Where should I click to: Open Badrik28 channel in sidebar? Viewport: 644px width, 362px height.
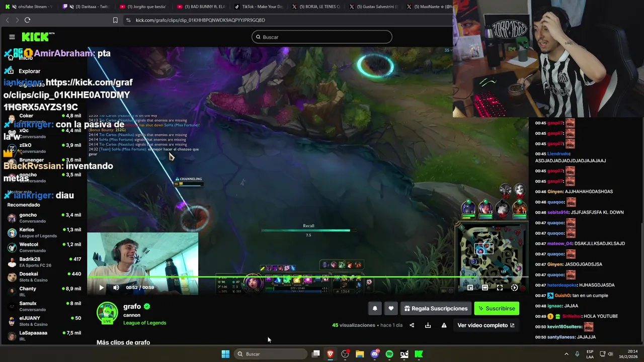point(44,262)
